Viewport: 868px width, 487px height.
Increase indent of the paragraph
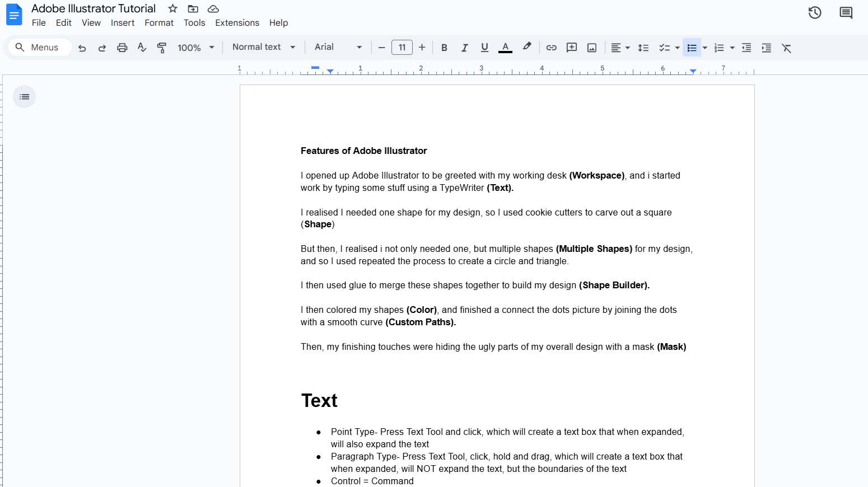point(767,48)
